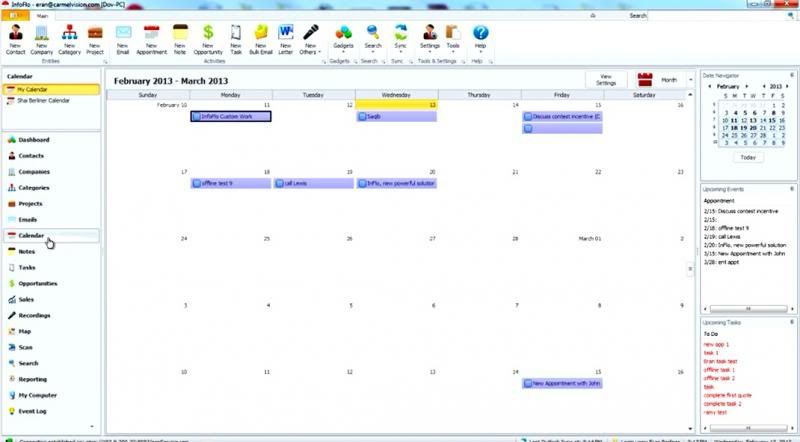This screenshot has width=800, height=442.
Task: Open Calendar in the sidebar
Action: pyautogui.click(x=51, y=236)
